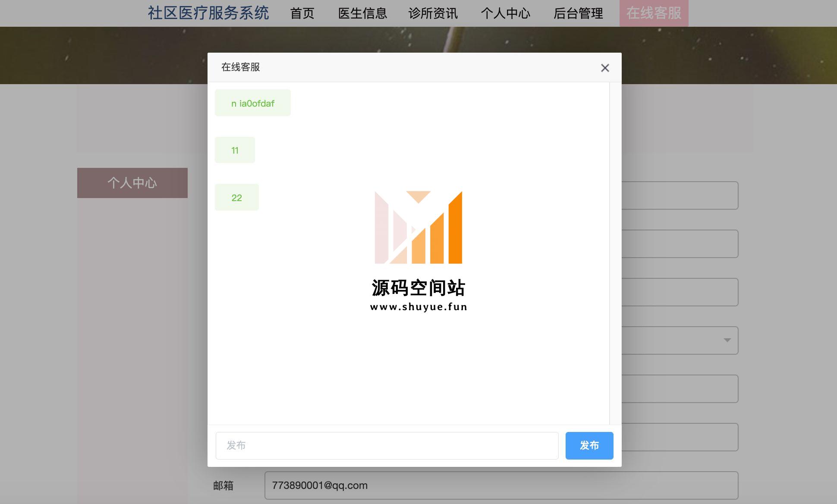Select 个人中心 in the top navigation
Viewport: 837px width, 504px height.
tap(506, 13)
